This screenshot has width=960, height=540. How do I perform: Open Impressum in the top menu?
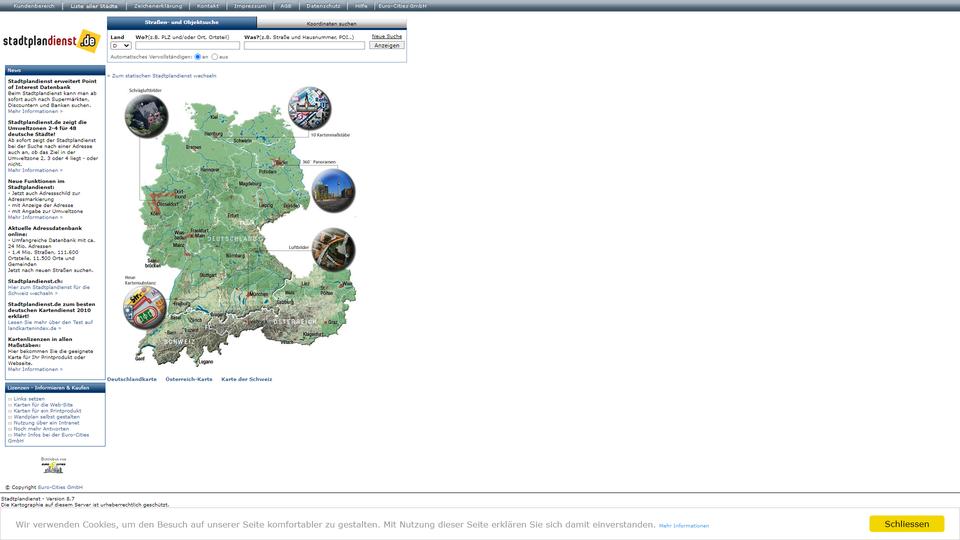coord(250,6)
